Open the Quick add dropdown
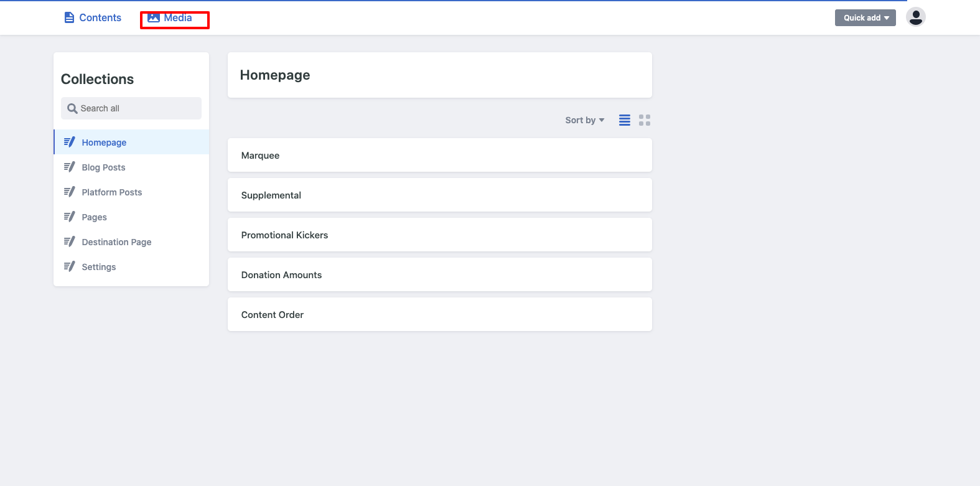This screenshot has height=486, width=980. tap(865, 17)
